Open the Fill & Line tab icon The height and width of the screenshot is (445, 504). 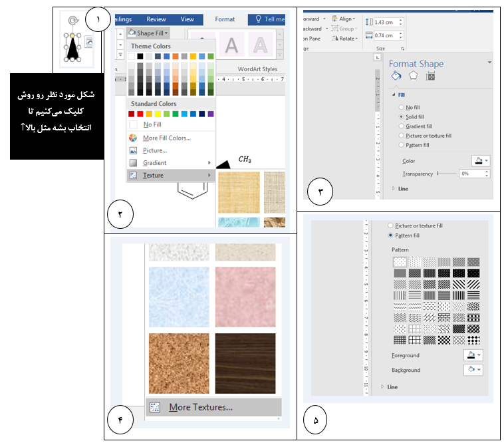click(396, 76)
